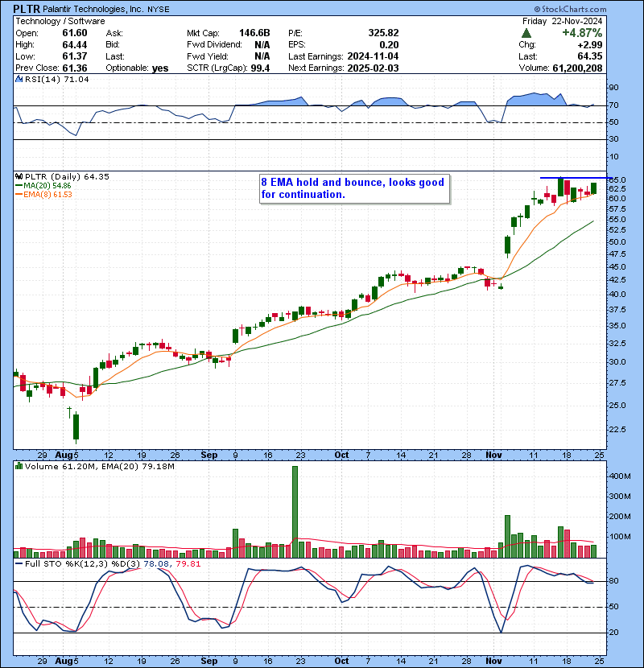Click the Next Earnings date 2025-02-03
Viewport: 644px width, 668px height.
[x=373, y=68]
